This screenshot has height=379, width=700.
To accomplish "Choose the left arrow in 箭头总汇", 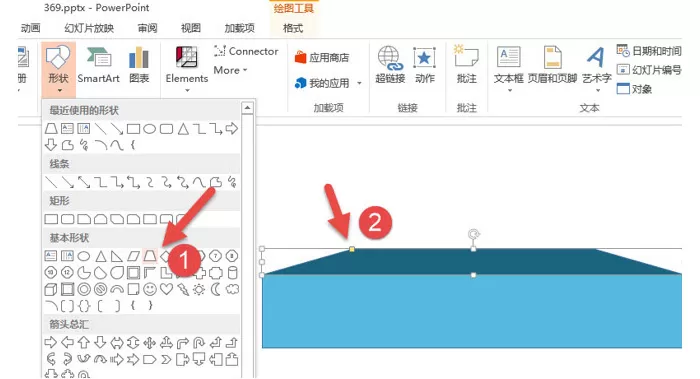I will coord(67,342).
